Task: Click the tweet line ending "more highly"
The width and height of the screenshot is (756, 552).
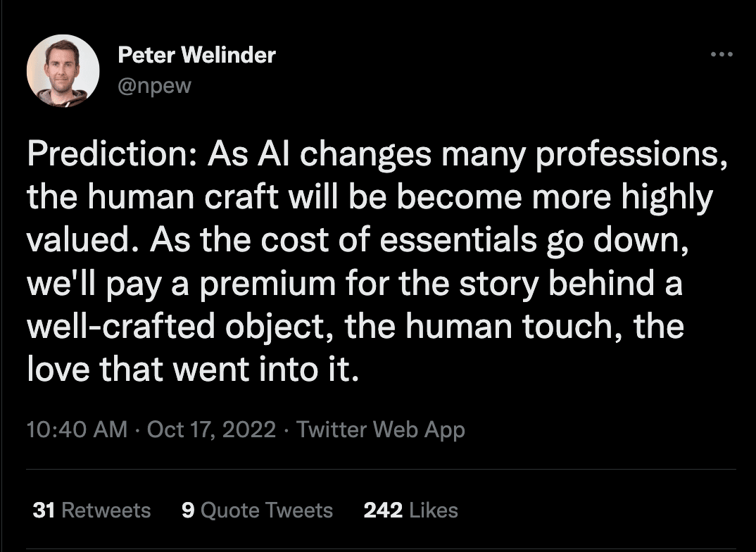Action: point(370,198)
